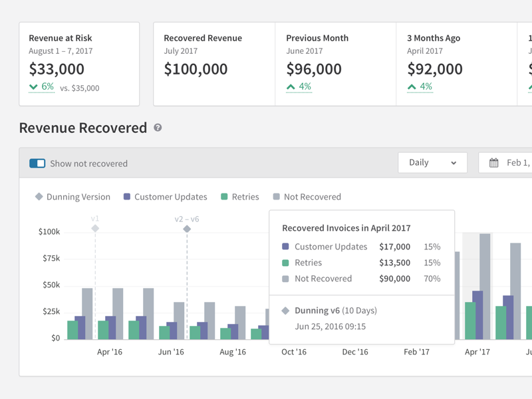The width and height of the screenshot is (532, 399).
Task: Toggle Customer Updates legend series
Action: 165,197
